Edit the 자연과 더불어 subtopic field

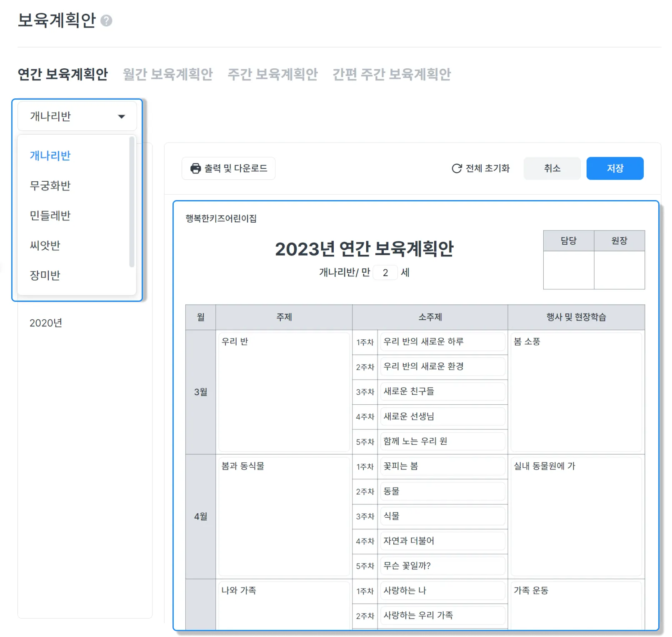tap(442, 541)
